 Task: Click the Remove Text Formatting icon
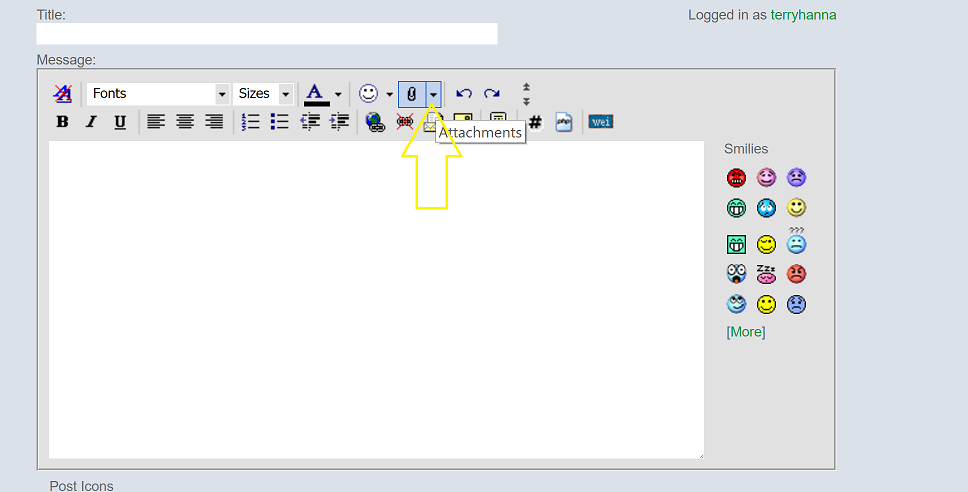(x=62, y=93)
